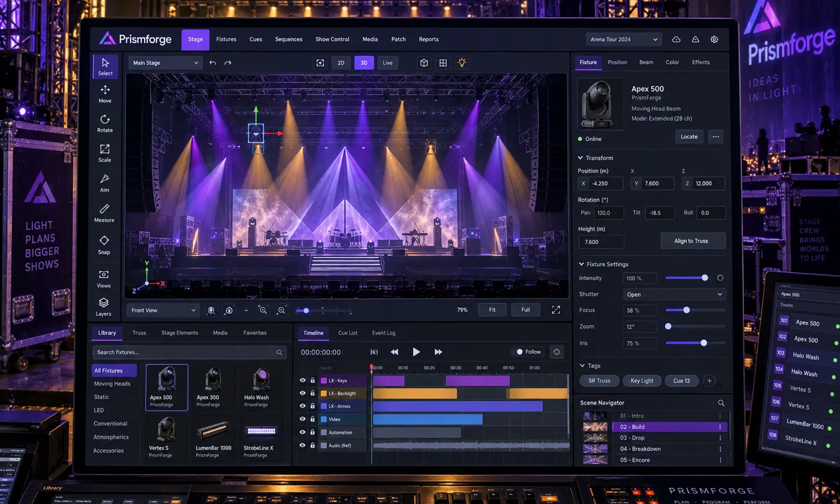Image resolution: width=840 pixels, height=504 pixels.
Task: Hide the LX - Backlight track
Action: coord(302,393)
